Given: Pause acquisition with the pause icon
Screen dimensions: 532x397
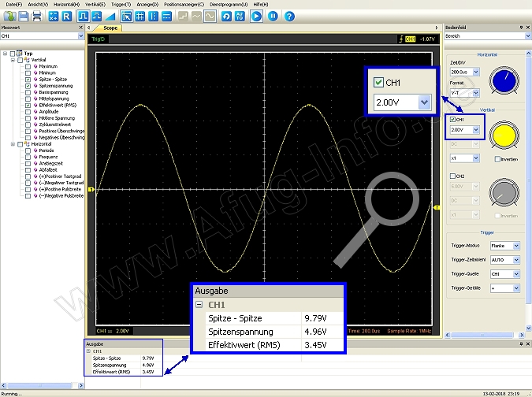Looking at the screenshot, I should coord(273,17).
